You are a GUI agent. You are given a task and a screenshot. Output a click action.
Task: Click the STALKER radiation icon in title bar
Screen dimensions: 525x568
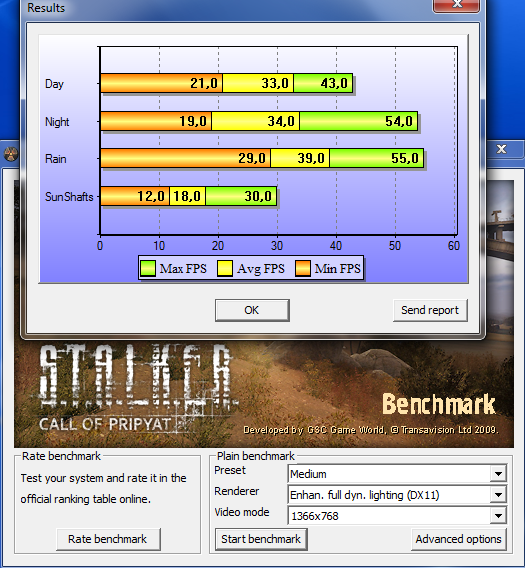[11, 154]
